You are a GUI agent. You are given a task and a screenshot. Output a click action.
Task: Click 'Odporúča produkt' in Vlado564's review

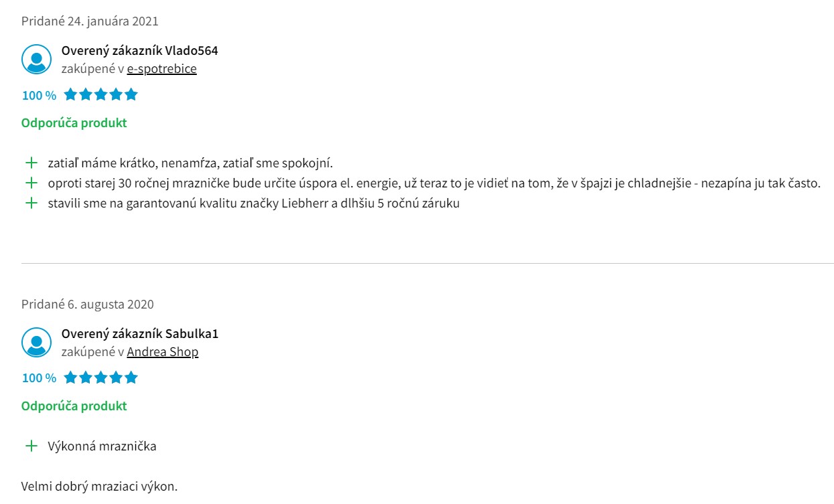tap(74, 122)
